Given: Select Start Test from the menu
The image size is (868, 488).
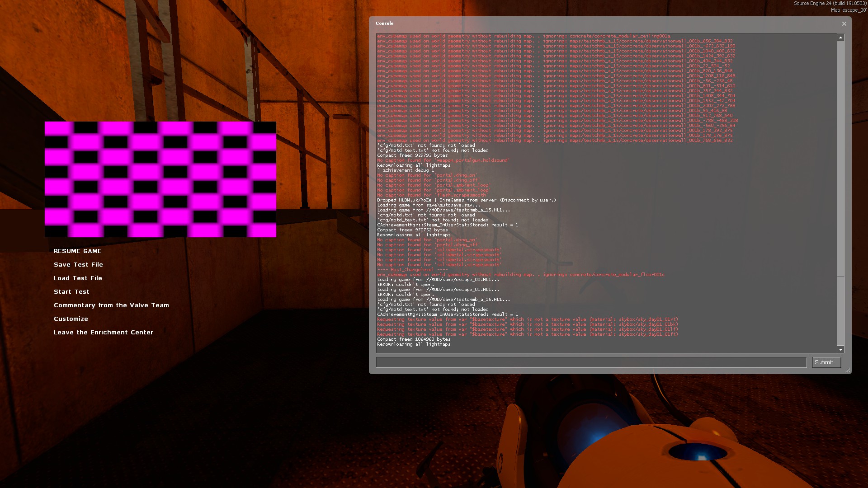Looking at the screenshot, I should click(x=71, y=291).
